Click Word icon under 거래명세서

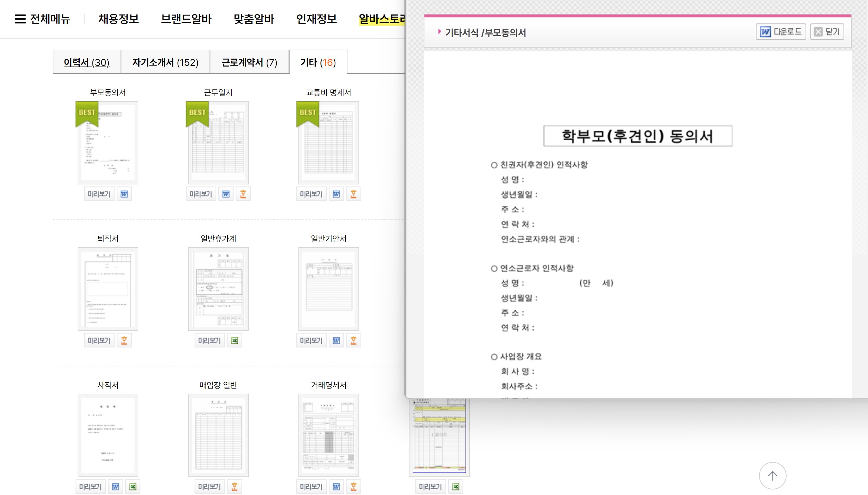tap(336, 487)
